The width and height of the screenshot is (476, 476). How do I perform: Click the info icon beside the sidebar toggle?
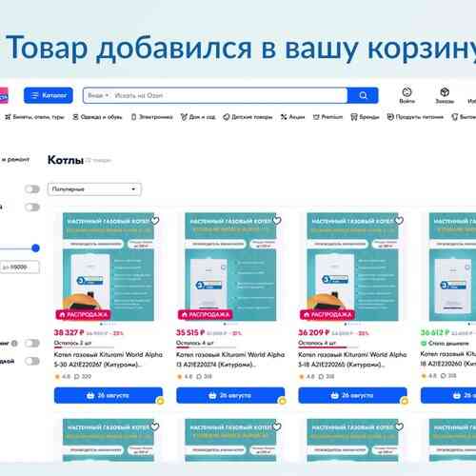pyautogui.click(x=14, y=343)
